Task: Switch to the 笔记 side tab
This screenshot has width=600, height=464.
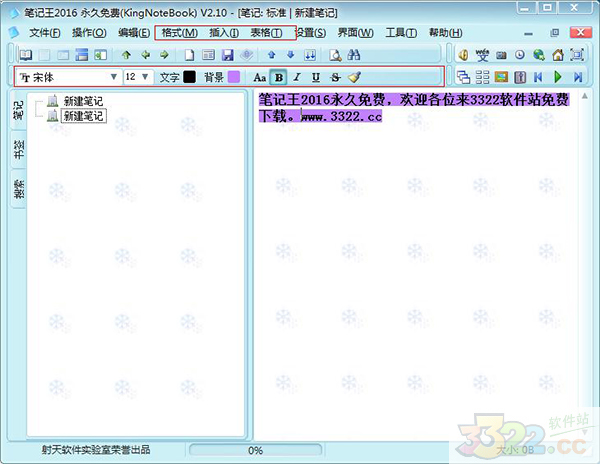Action: tap(18, 109)
